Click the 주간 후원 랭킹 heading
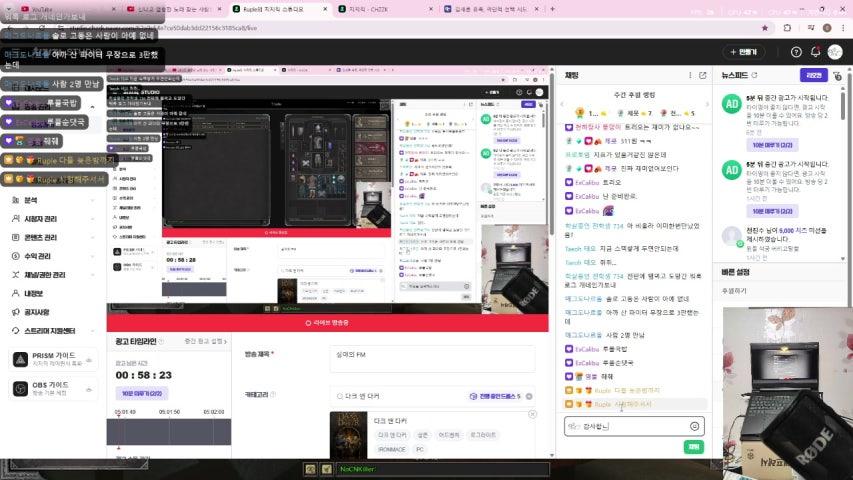Viewport: 853px width, 480px height. click(x=634, y=95)
